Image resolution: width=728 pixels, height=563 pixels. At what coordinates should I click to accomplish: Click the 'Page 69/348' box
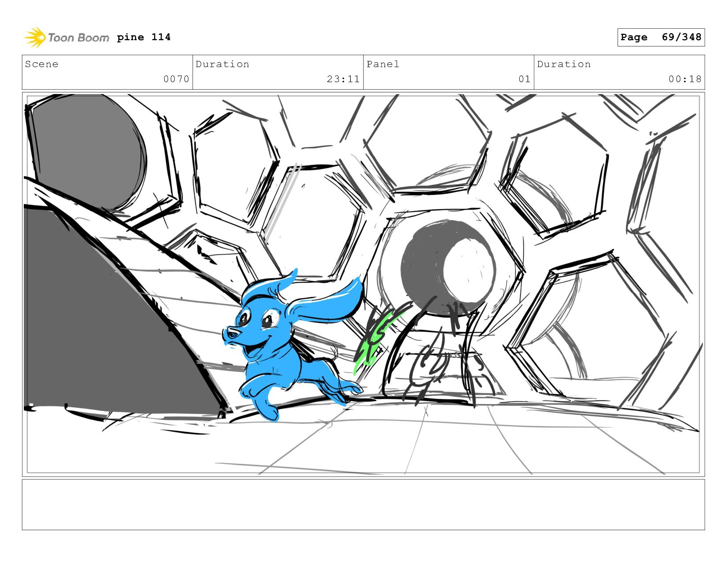pyautogui.click(x=661, y=37)
